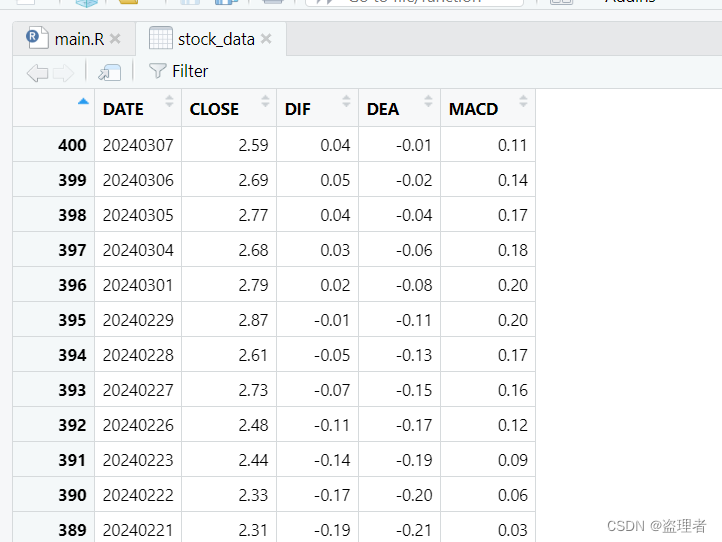The width and height of the screenshot is (722, 542).
Task: Go forward to next source location
Action: coord(63,72)
